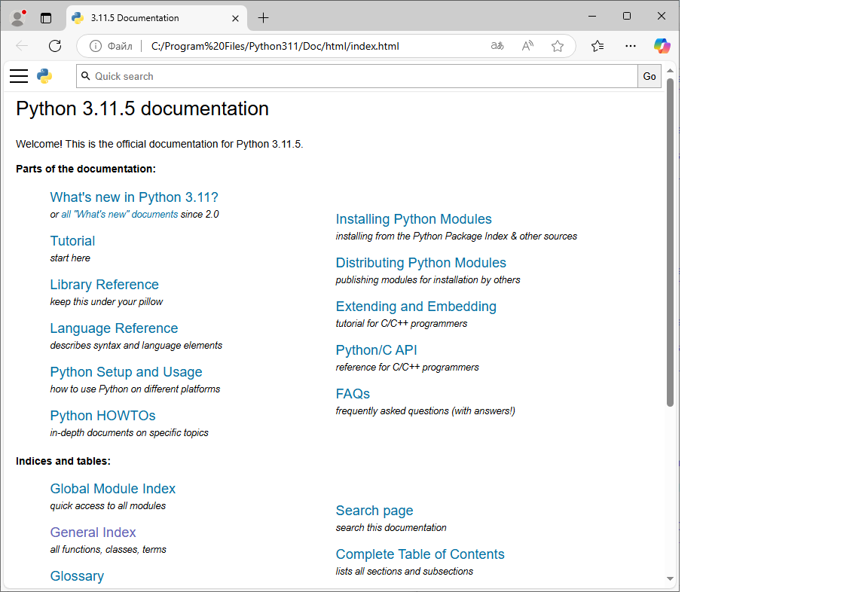Click 'tutorial for C/C++ programmers' text

point(402,324)
